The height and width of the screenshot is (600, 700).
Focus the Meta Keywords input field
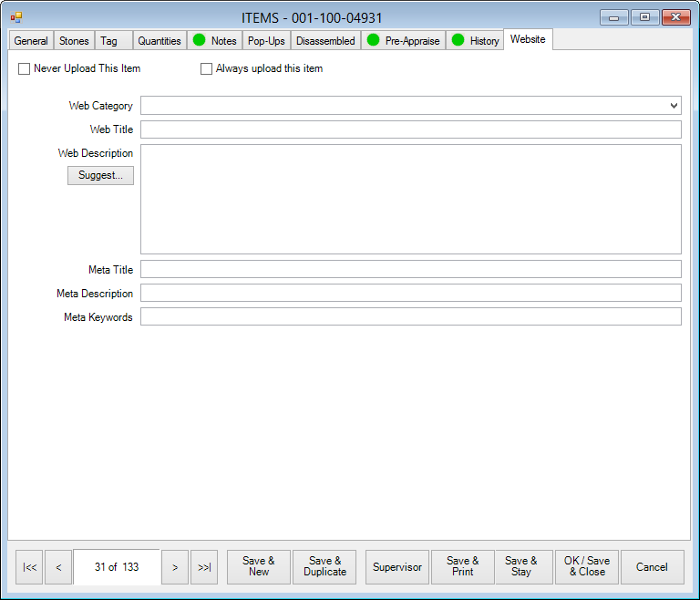click(x=410, y=317)
